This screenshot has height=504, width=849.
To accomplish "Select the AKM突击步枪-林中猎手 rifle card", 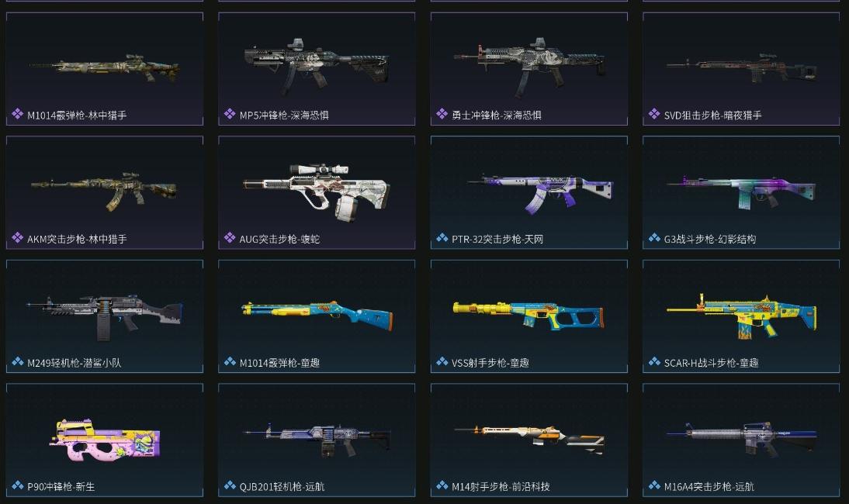I will point(105,192).
